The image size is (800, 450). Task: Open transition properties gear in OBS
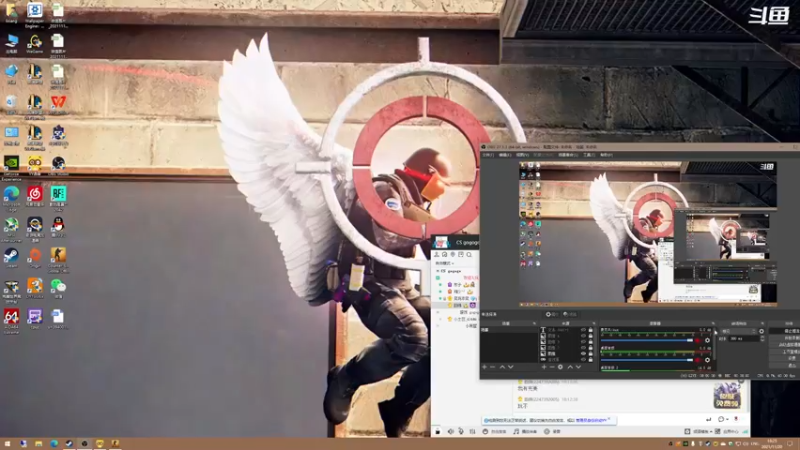761,331
